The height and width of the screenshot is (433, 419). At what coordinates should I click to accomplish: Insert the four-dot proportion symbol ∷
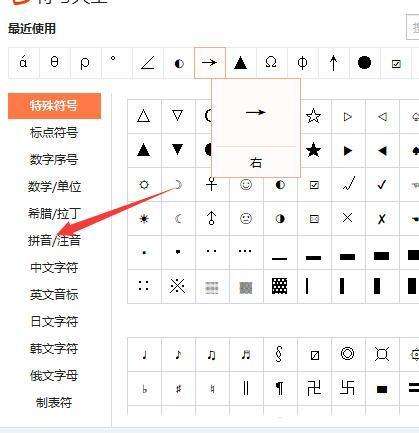144,286
